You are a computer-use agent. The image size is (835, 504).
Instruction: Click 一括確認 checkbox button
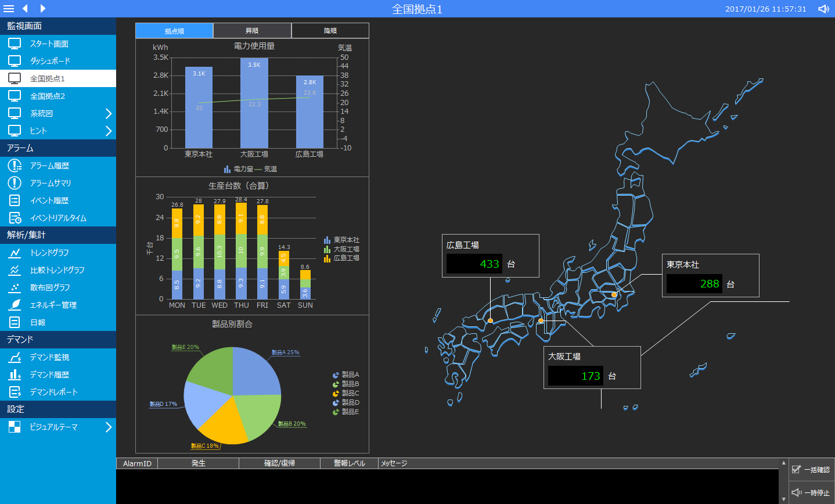[811, 469]
